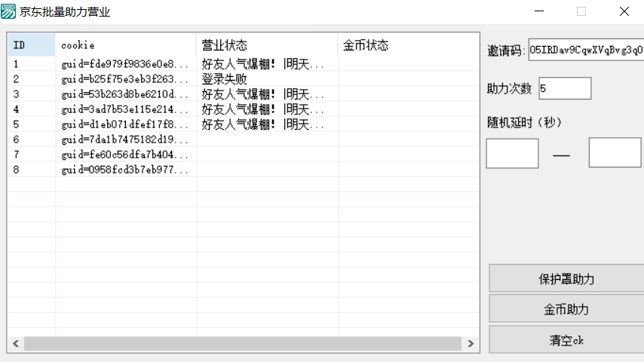Click the 助力次数 input box
This screenshot has height=362, width=644.
[x=564, y=88]
